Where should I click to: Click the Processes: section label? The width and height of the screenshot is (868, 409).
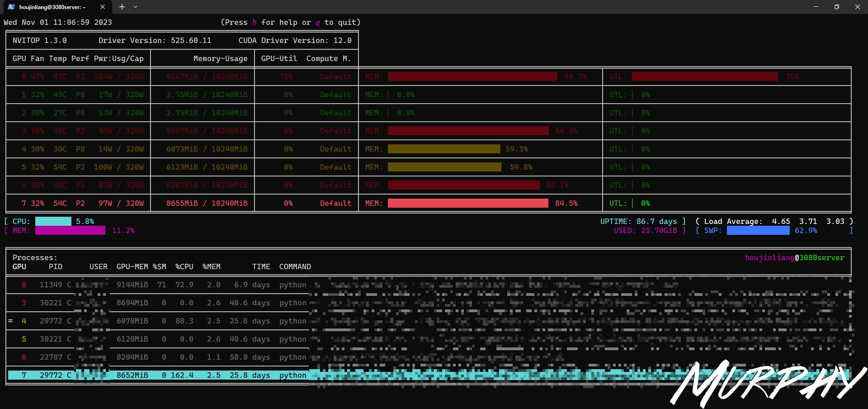click(x=35, y=257)
